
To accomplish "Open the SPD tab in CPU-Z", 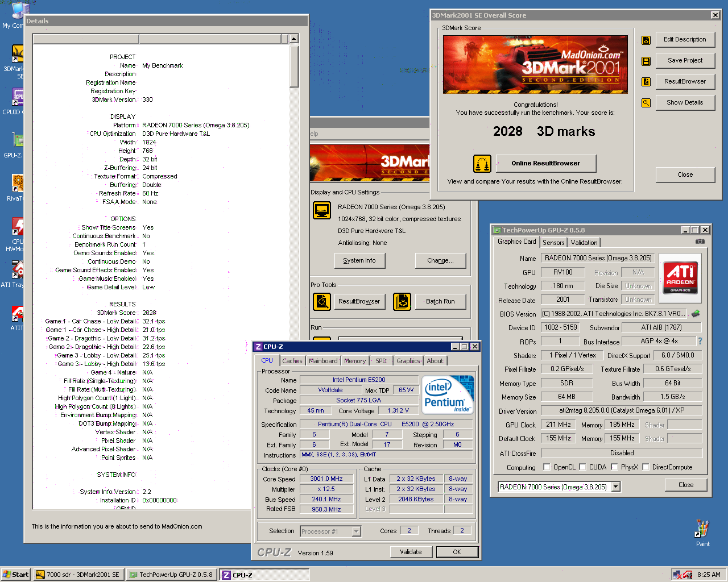I will point(381,361).
